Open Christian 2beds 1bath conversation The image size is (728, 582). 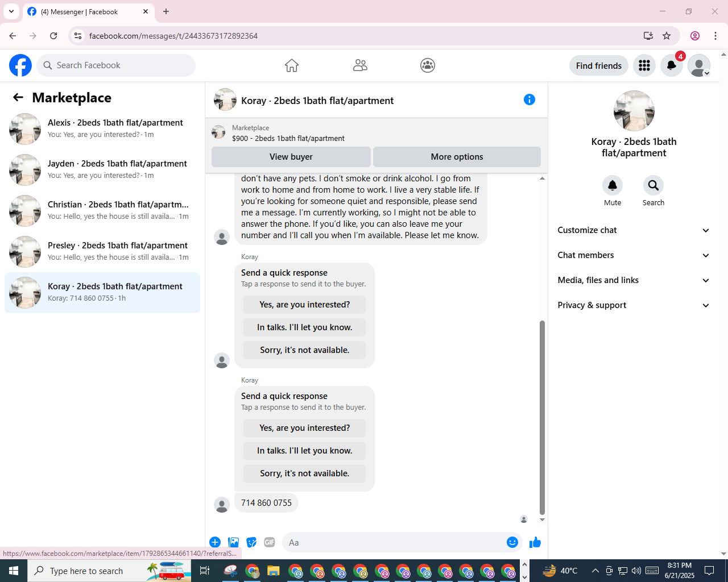pyautogui.click(x=102, y=211)
